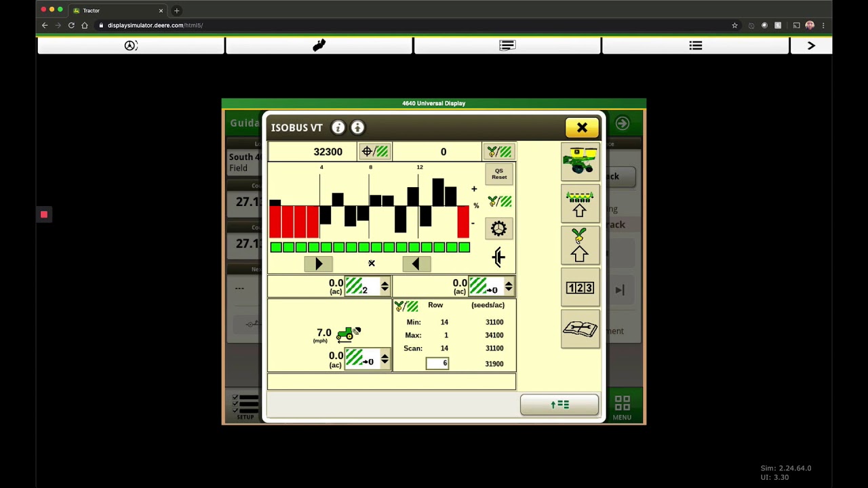This screenshot has height=488, width=868.
Task: Click the red record square at the left edge
Action: coord(44,215)
